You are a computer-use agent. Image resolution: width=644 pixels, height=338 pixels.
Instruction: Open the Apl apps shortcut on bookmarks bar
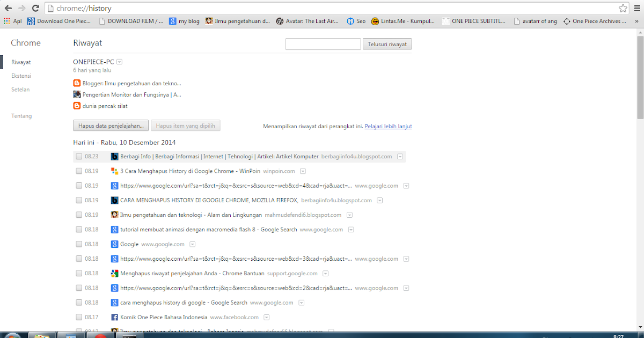(13, 21)
